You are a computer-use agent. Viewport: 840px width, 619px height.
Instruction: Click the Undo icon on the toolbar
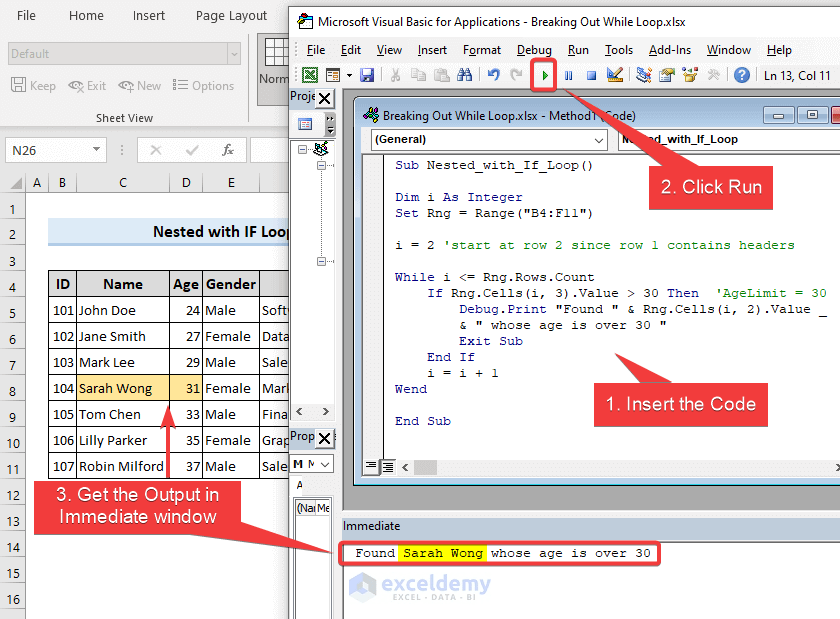coord(494,75)
